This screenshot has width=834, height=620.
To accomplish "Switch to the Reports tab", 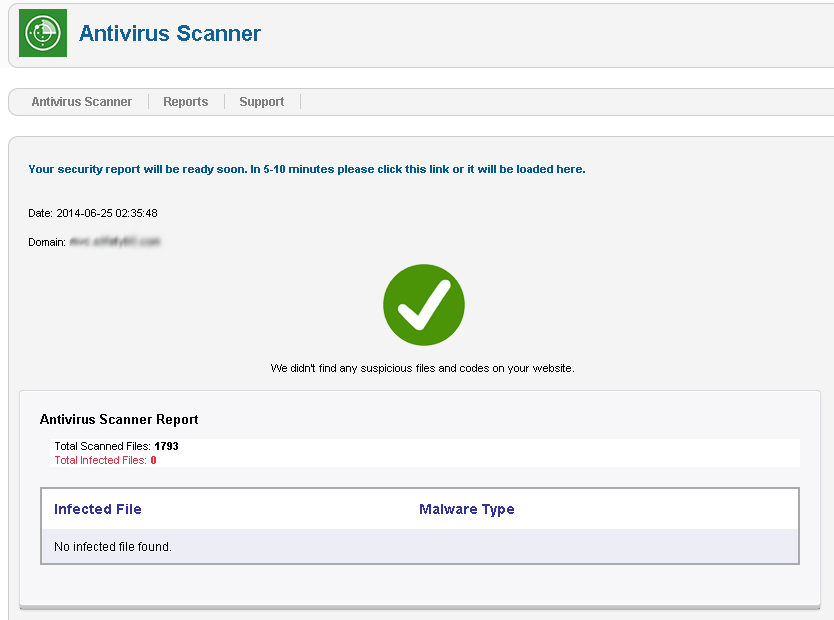I will pos(186,102).
